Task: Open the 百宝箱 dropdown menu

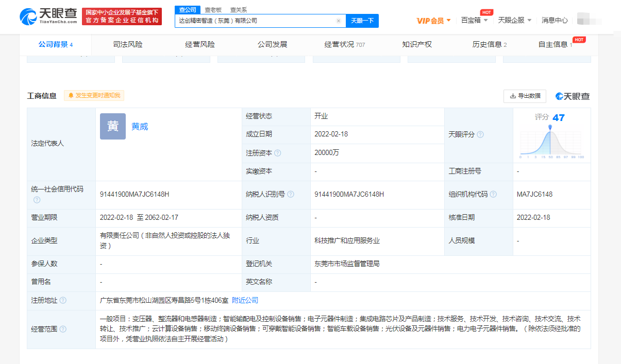Action: (x=474, y=21)
